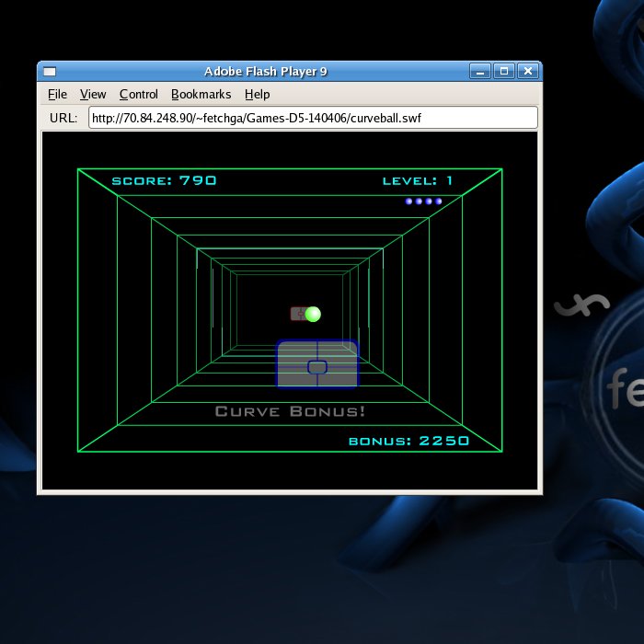Open the Help menu

pos(257,95)
